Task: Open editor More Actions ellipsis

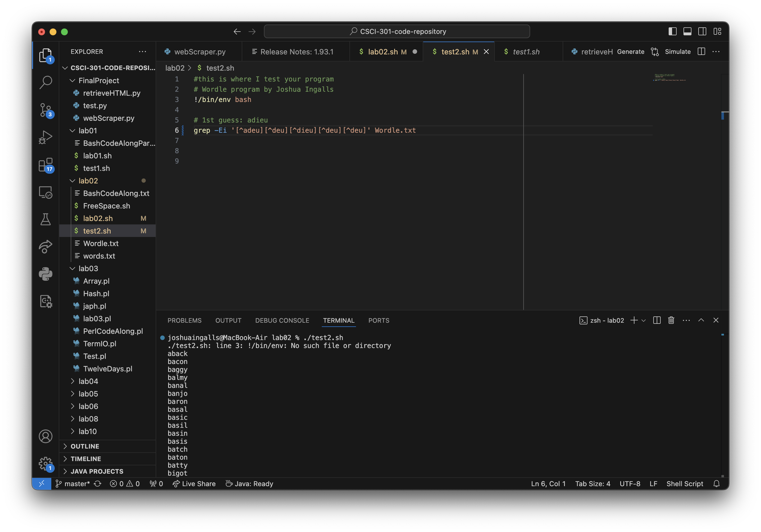Action: [x=716, y=52]
